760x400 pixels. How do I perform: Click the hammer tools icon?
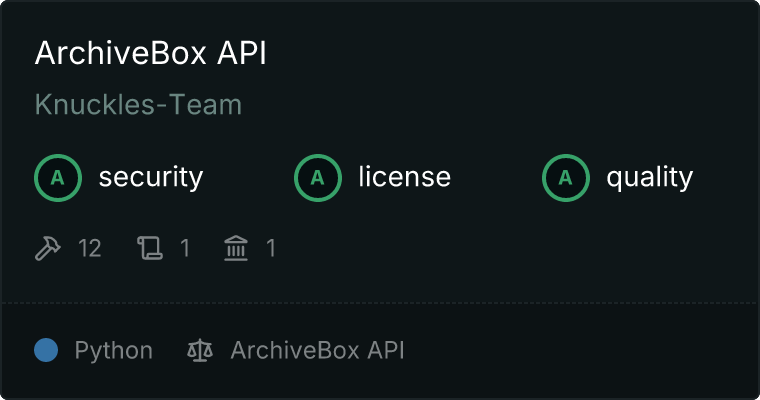click(x=48, y=248)
